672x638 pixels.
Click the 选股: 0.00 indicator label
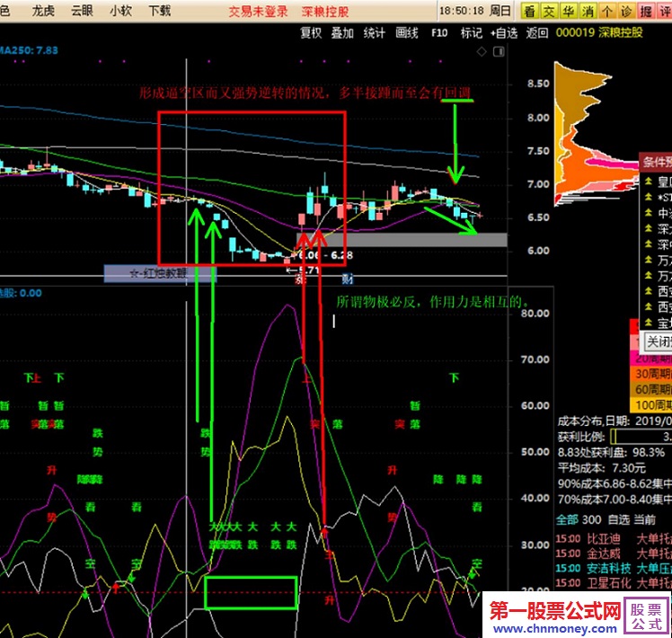[x=21, y=293]
